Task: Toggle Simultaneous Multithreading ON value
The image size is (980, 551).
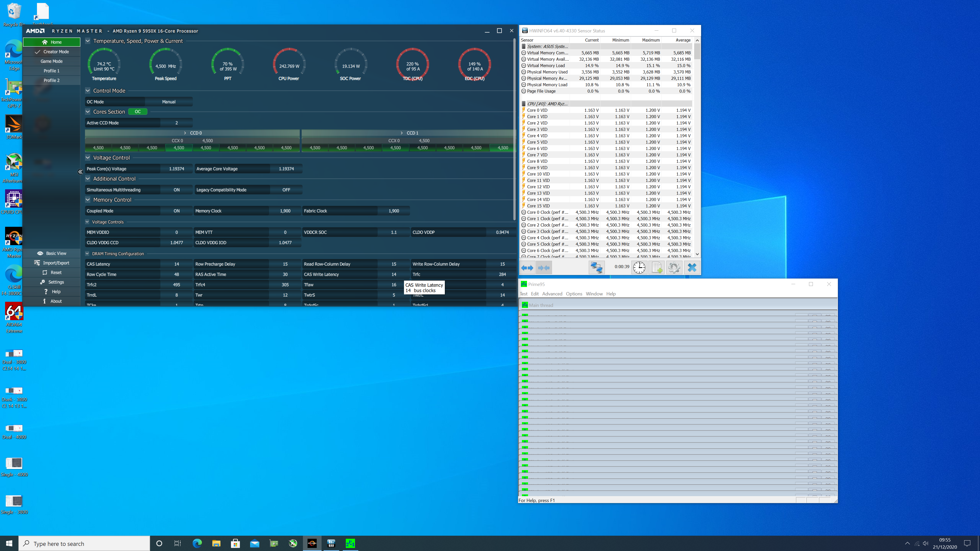Action: 177,190
